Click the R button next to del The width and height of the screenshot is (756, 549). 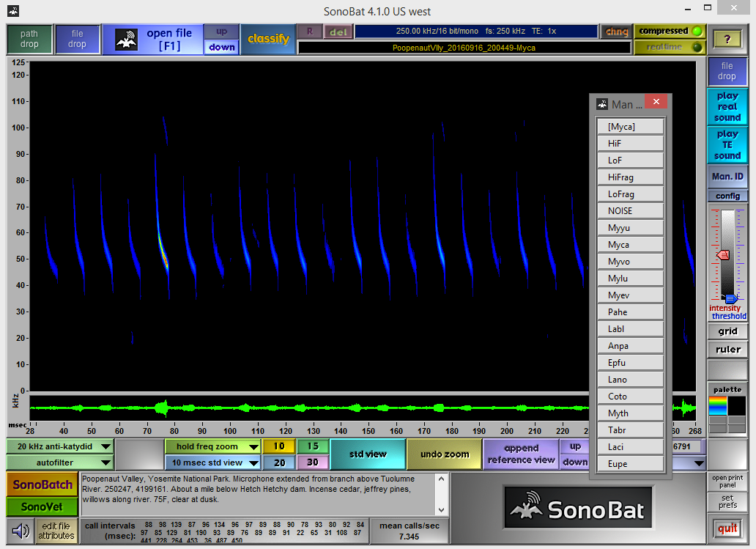click(309, 32)
